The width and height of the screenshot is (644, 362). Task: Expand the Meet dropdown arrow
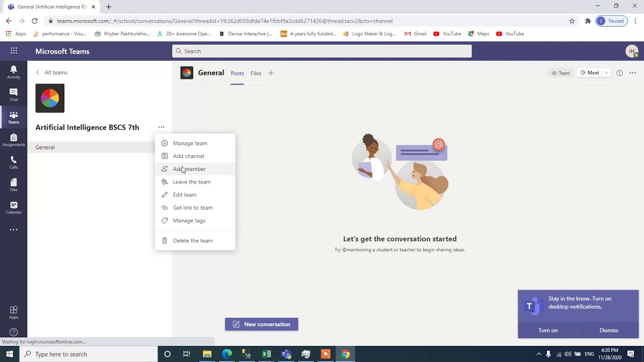point(606,73)
